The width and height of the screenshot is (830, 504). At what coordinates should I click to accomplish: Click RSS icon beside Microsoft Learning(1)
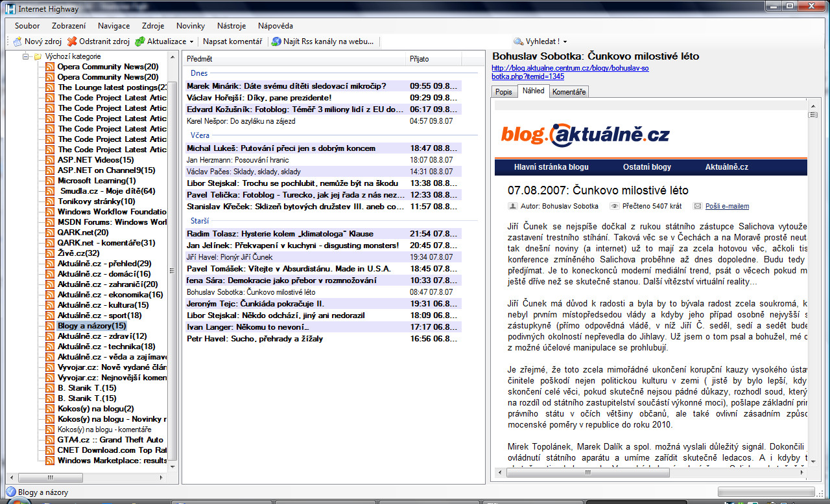click(50, 181)
